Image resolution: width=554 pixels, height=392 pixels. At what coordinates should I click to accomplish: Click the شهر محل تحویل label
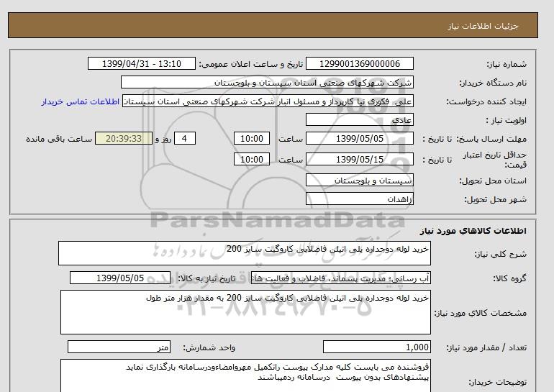[495, 199]
